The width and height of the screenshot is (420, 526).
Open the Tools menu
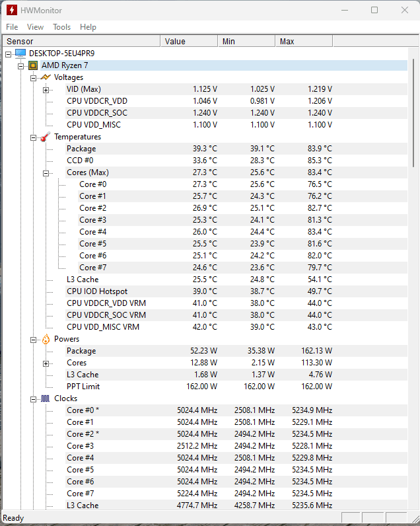pyautogui.click(x=61, y=27)
